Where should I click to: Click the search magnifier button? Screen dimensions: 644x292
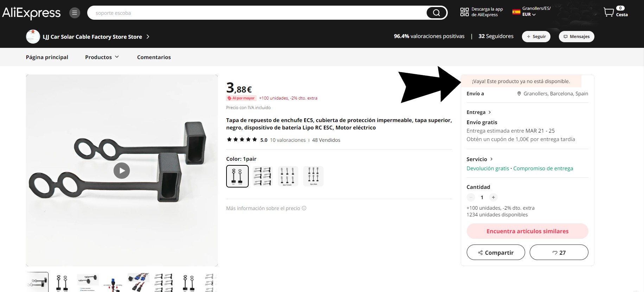tap(436, 13)
